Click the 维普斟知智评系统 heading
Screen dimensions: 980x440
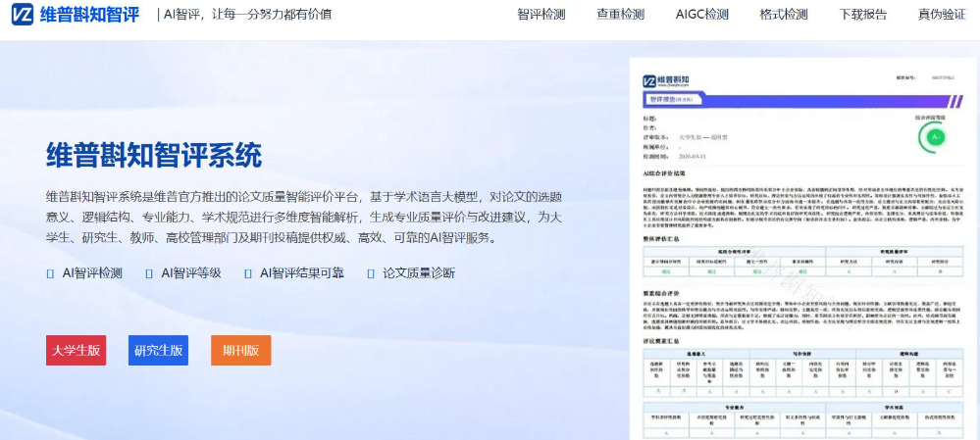click(154, 156)
